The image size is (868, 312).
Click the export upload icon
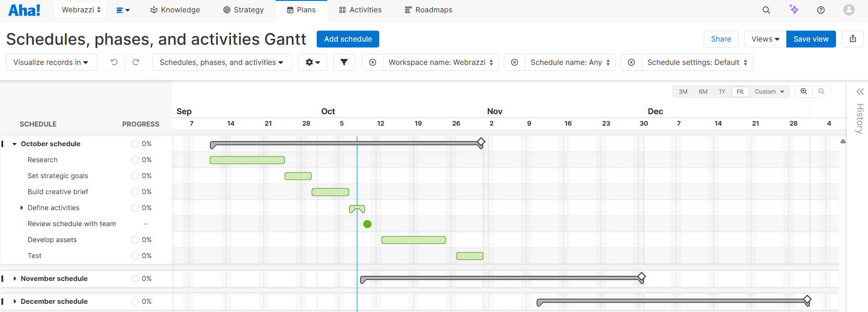pos(852,39)
